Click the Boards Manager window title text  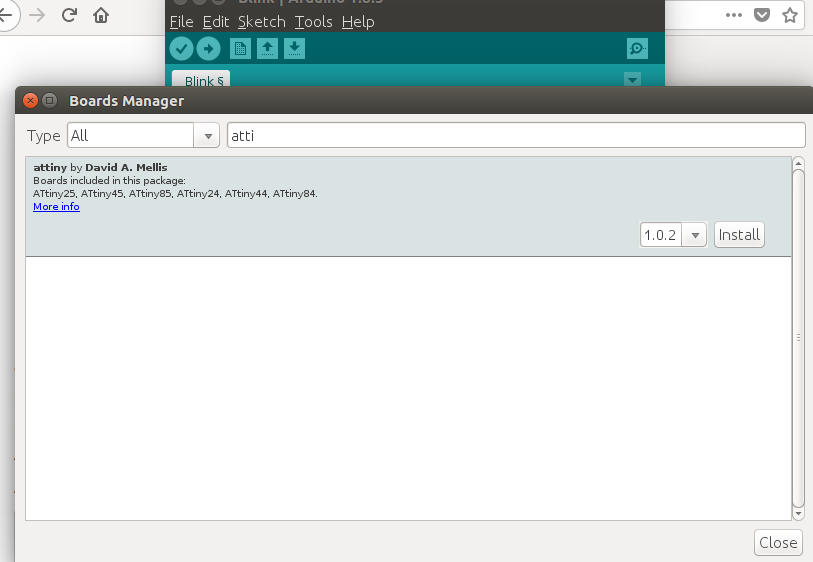click(127, 101)
